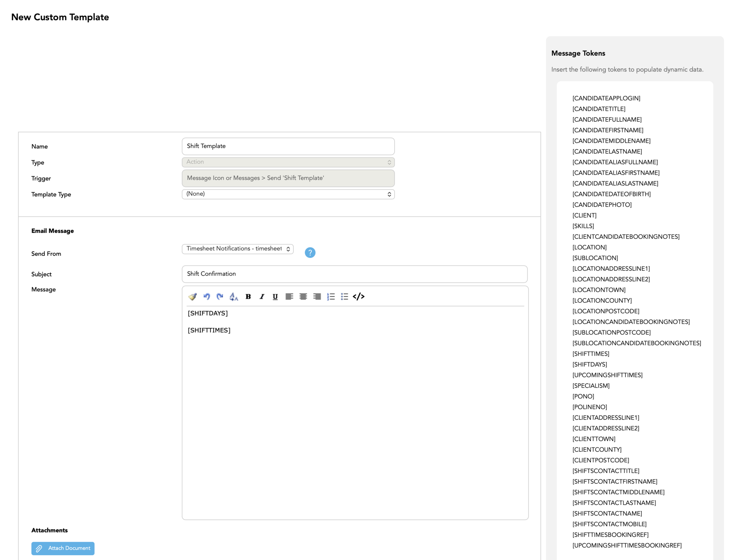Center align the message text
The height and width of the screenshot is (560, 729).
tap(303, 296)
